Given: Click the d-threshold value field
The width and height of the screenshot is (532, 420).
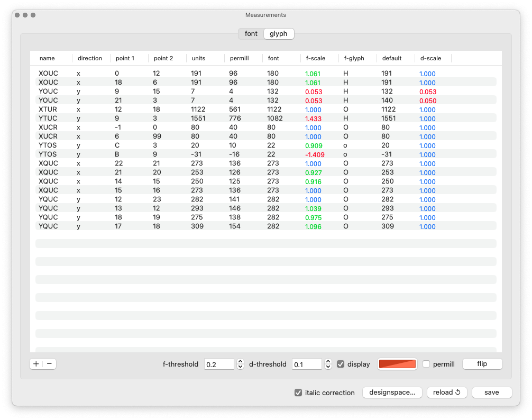Looking at the screenshot, I should click(x=307, y=364).
